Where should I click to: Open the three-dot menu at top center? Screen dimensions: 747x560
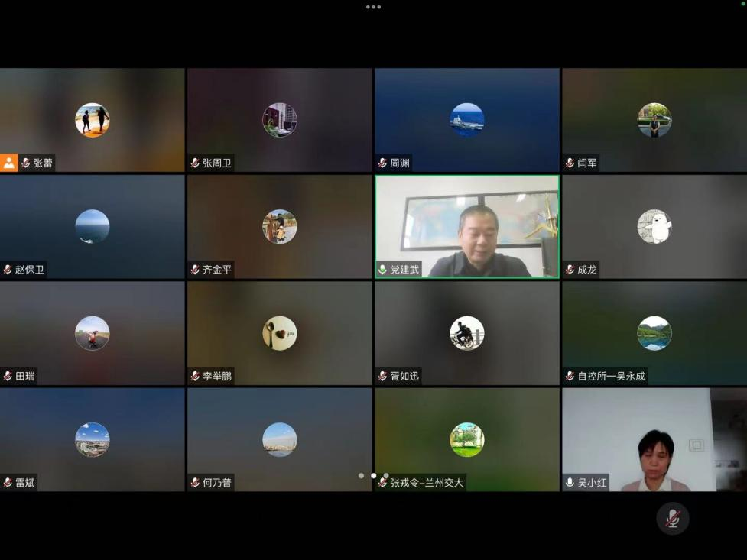pyautogui.click(x=373, y=7)
